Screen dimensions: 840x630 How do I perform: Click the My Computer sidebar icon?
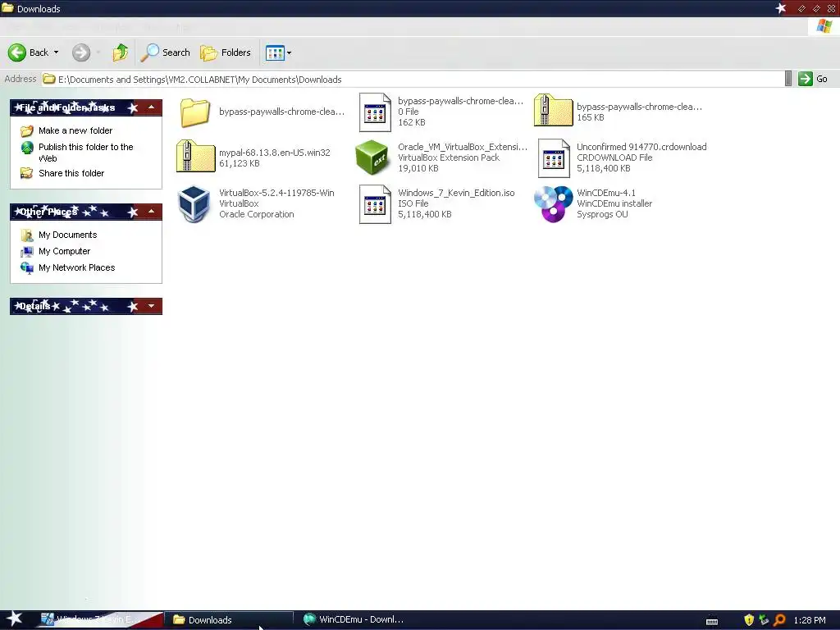27,251
